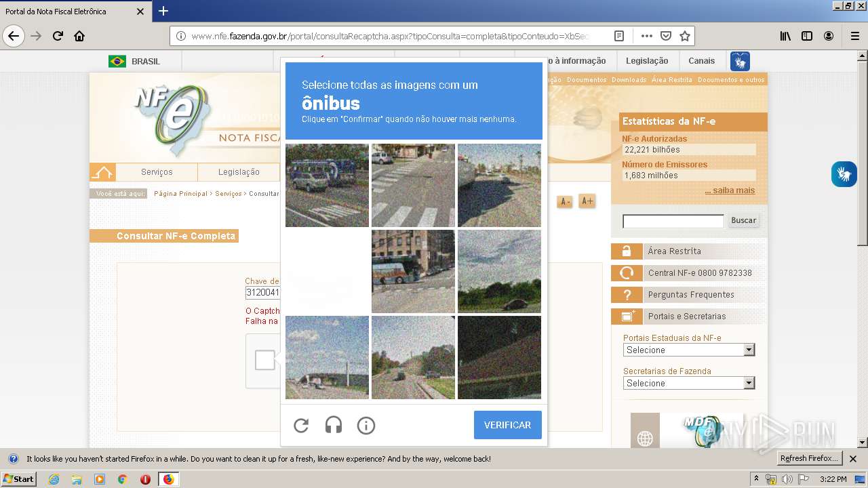Open VLibras accessibility icon in top bar
The height and width of the screenshot is (488, 868).
[740, 61]
